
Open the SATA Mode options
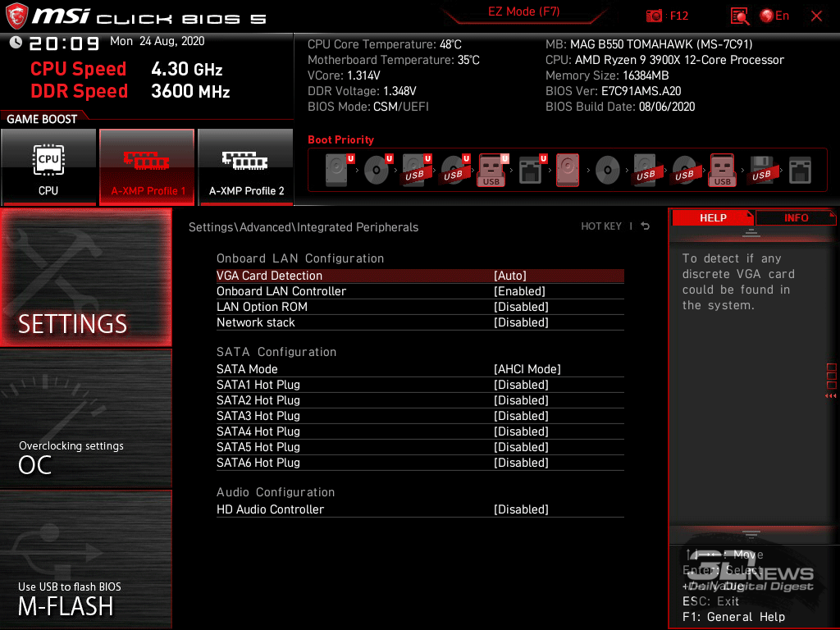[420, 369]
